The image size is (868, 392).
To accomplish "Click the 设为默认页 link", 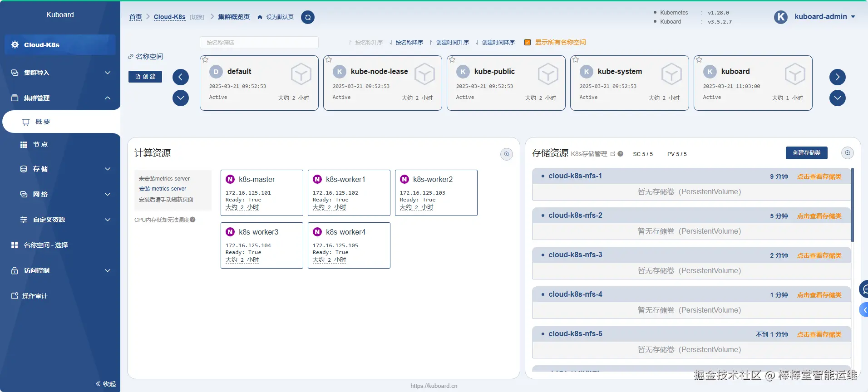I will [280, 17].
